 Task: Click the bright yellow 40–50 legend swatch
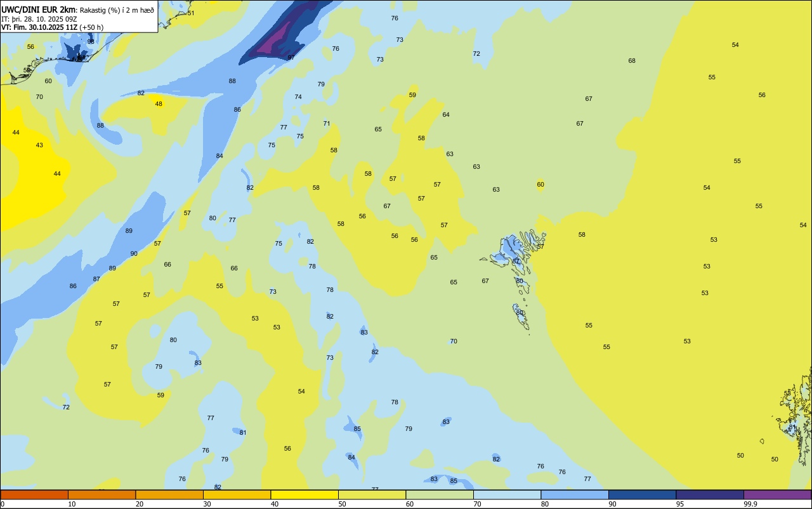pos(304,494)
